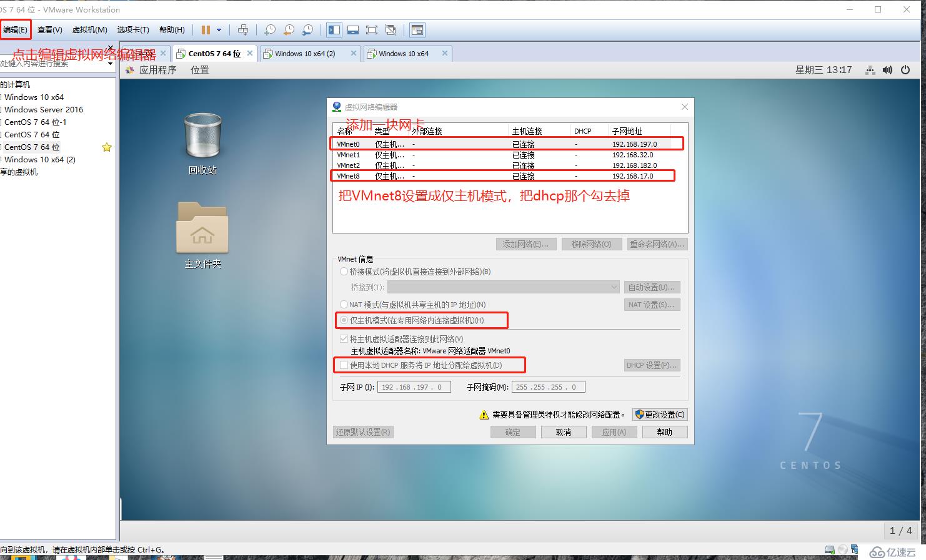Viewport: 926px width, 560px height.
Task: Click the send Ctrl+Alt+Del toolbar icon
Action: coord(243,29)
